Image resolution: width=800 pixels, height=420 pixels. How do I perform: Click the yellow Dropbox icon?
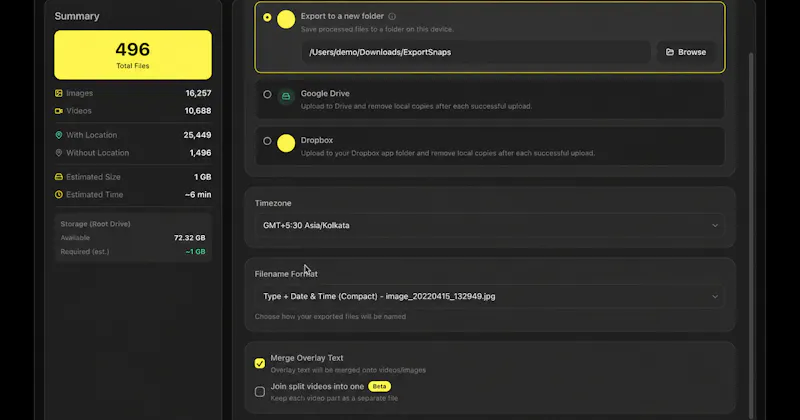[x=286, y=143]
